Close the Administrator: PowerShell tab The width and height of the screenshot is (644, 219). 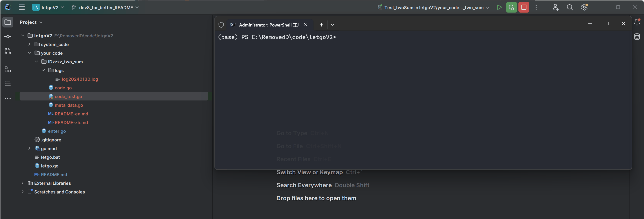click(x=305, y=25)
